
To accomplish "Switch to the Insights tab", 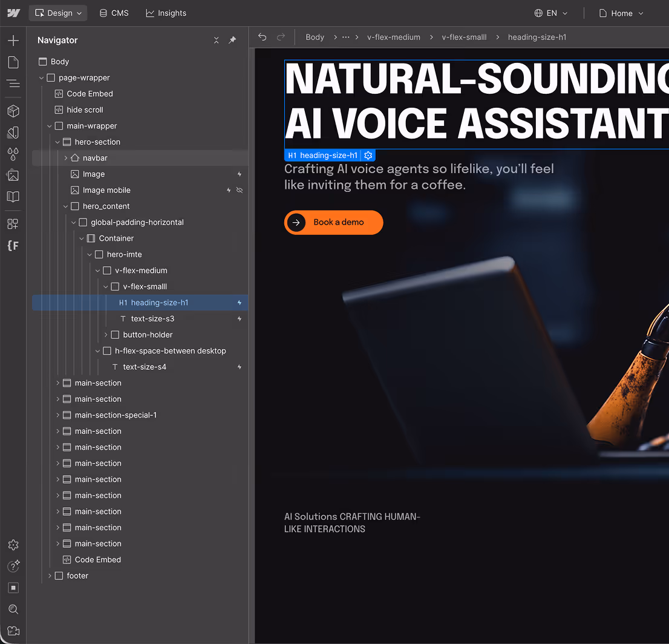I will (x=166, y=13).
